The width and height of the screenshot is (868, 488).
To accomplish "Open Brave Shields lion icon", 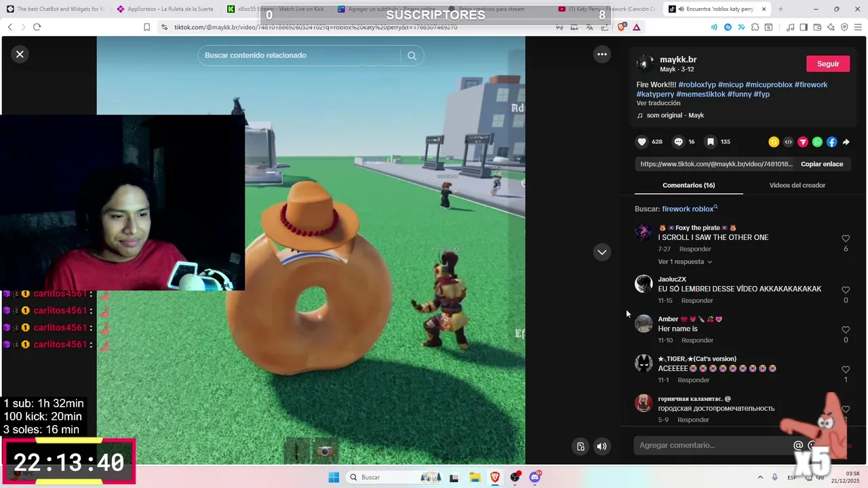I will click(622, 27).
